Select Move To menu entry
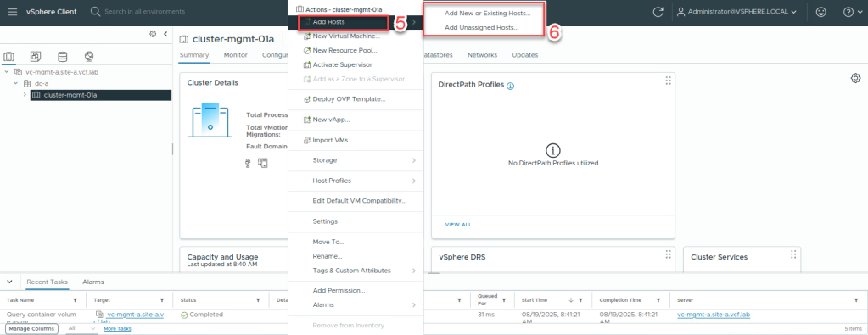Screen dimensions: 868x335 pyautogui.click(x=328, y=242)
